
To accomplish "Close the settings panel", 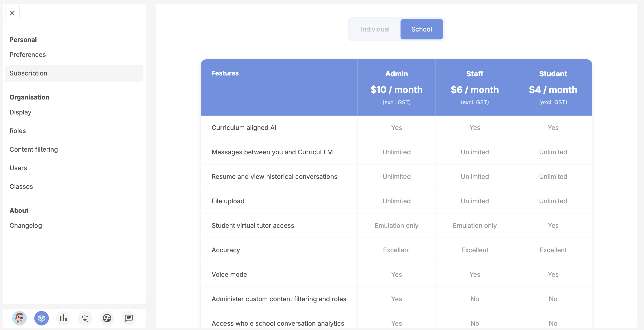I will 12,13.
